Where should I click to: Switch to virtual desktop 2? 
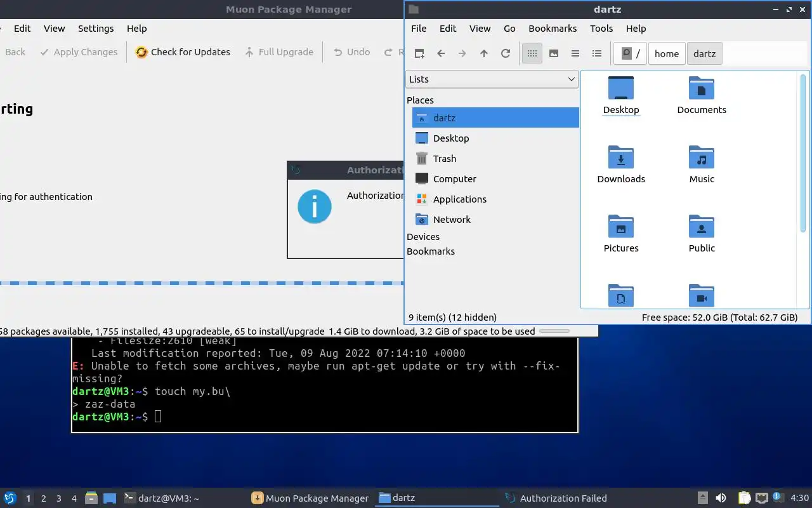point(44,498)
